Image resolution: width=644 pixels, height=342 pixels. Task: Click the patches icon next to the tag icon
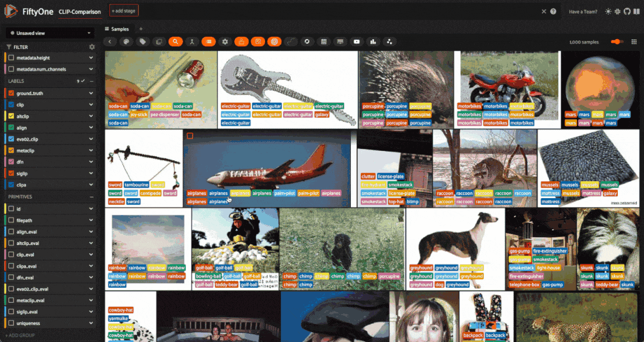159,42
